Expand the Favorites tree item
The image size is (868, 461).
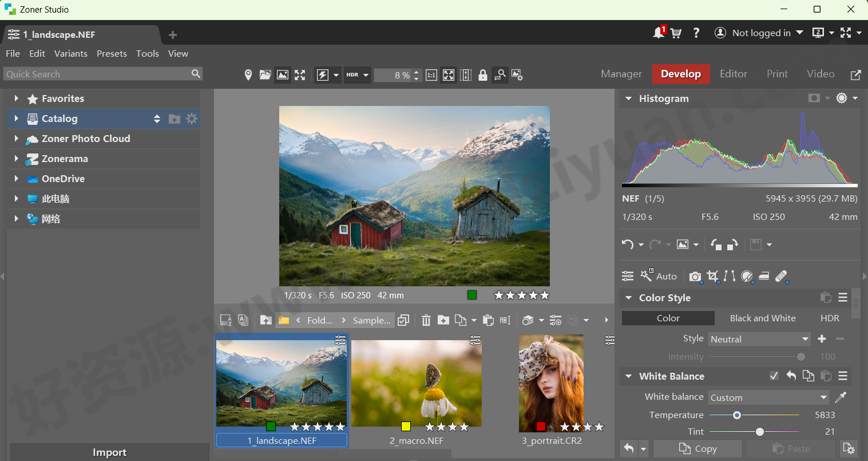pos(17,98)
